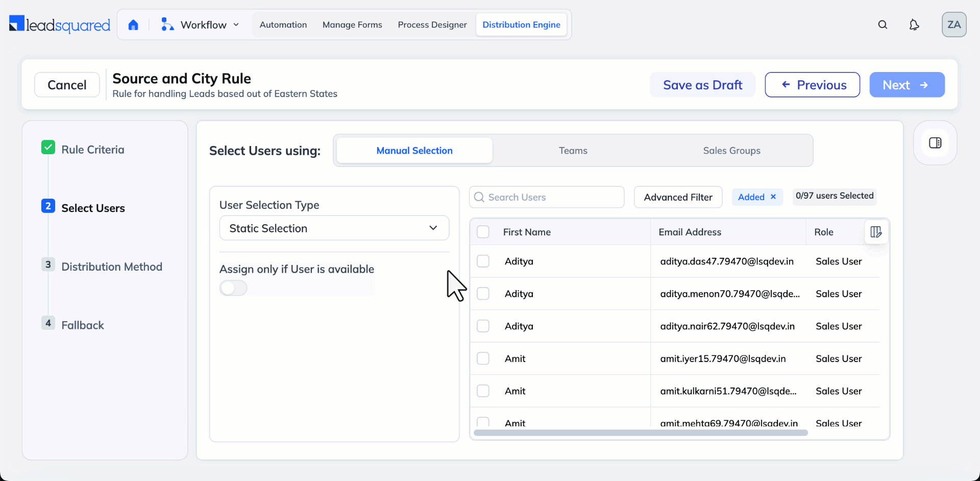The image size is (980, 481).
Task: Open the ZA user avatar
Action: [954, 25]
